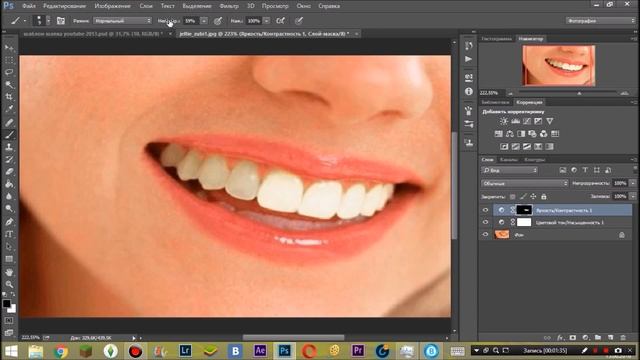Select the Paint Bucket tool
Screen dimensions: 640x360
coord(9,184)
